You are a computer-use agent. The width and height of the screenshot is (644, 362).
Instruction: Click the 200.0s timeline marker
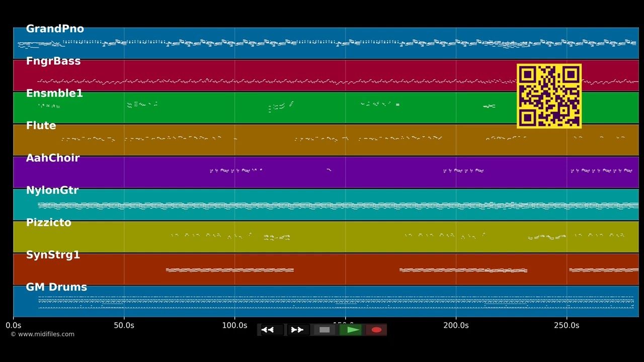coord(456,325)
